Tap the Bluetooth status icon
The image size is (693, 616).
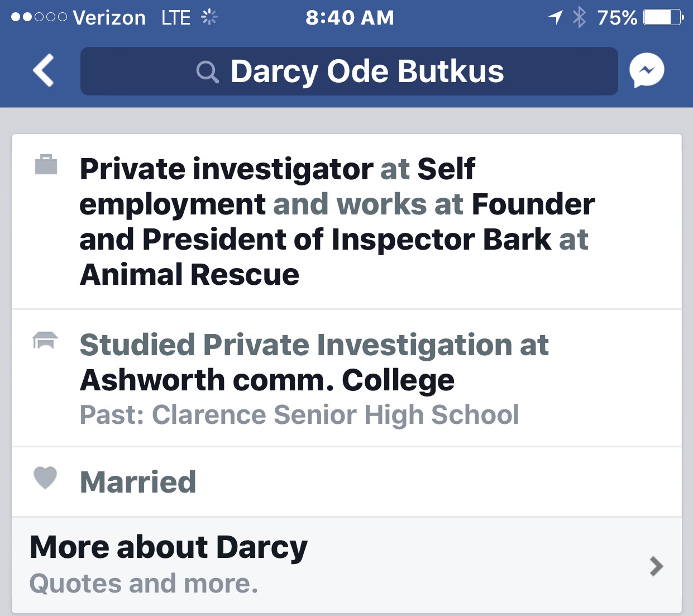point(579,17)
